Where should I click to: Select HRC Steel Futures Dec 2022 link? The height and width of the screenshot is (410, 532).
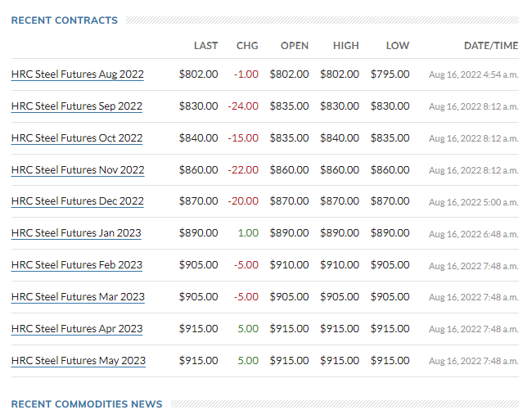click(x=78, y=201)
